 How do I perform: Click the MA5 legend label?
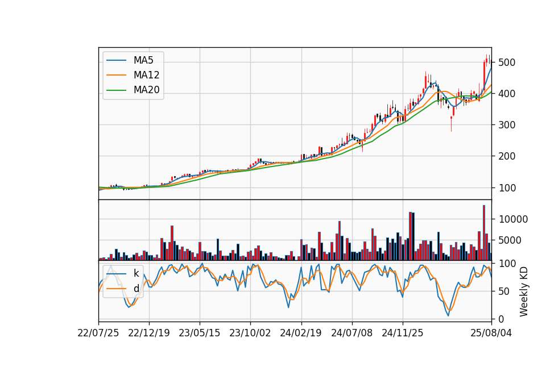[143, 60]
